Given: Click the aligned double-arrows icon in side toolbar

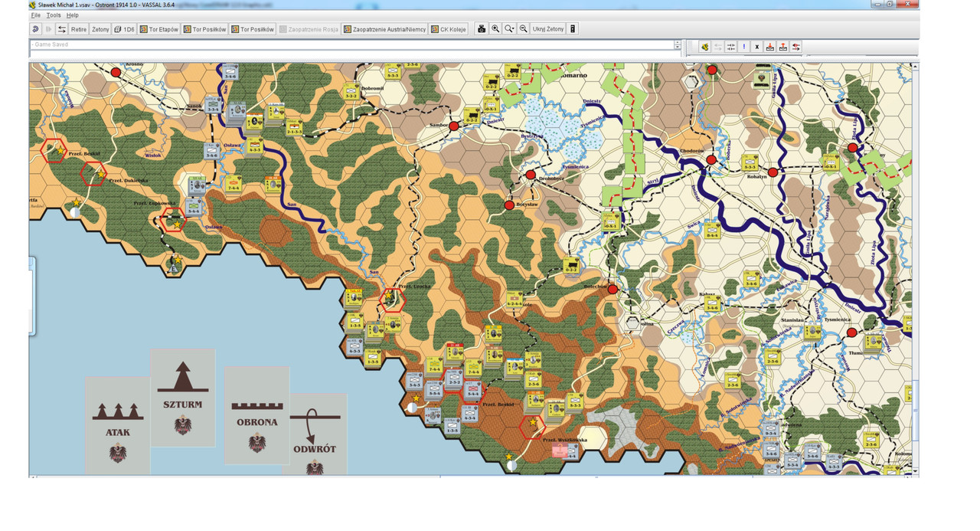Looking at the screenshot, I should point(731,47).
